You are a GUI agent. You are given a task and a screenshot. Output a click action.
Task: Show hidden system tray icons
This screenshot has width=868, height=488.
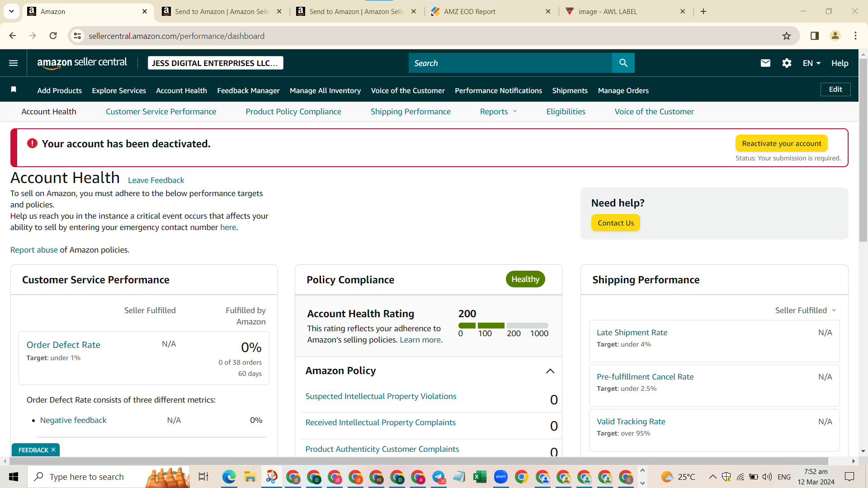click(x=712, y=477)
